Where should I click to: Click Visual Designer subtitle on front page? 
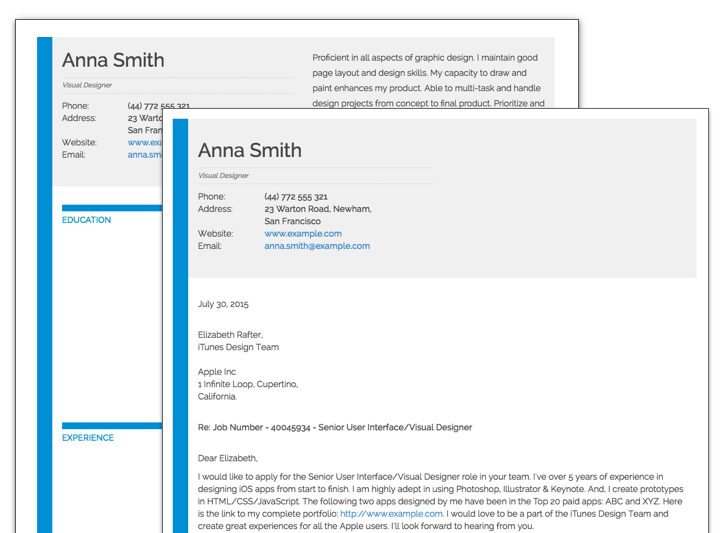pyautogui.click(x=223, y=176)
